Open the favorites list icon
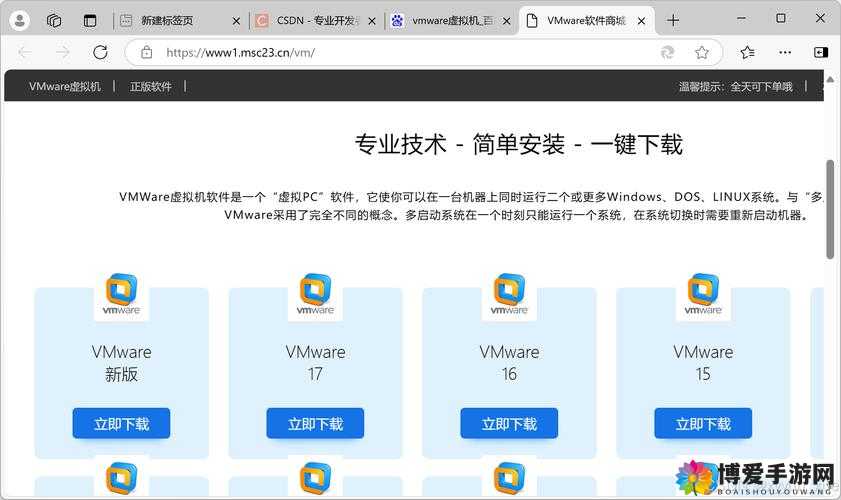841x500 pixels. 747,52
